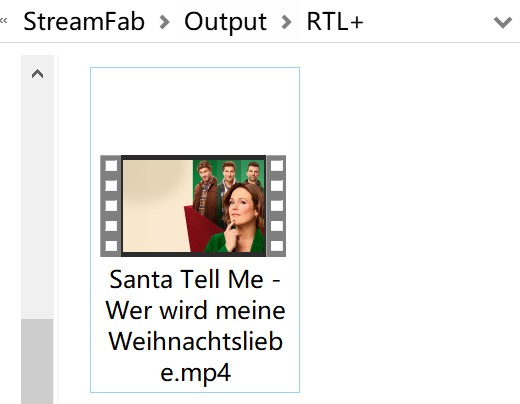Click the dark gray scrollbar thumb

[x=37, y=361]
